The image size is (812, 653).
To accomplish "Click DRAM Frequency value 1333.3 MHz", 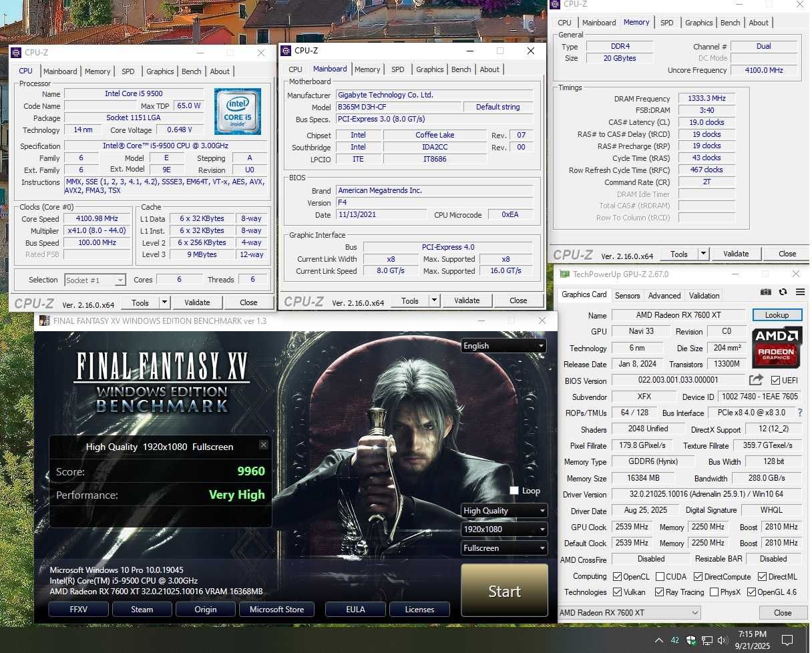I will tap(706, 99).
